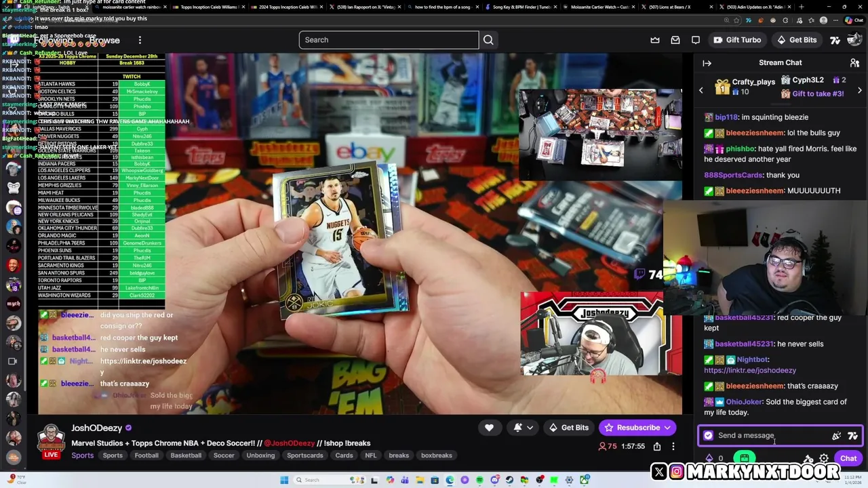This screenshot has width=868, height=488.
Task: Switch to Song Key & BPM Finder tab
Action: [521, 7]
